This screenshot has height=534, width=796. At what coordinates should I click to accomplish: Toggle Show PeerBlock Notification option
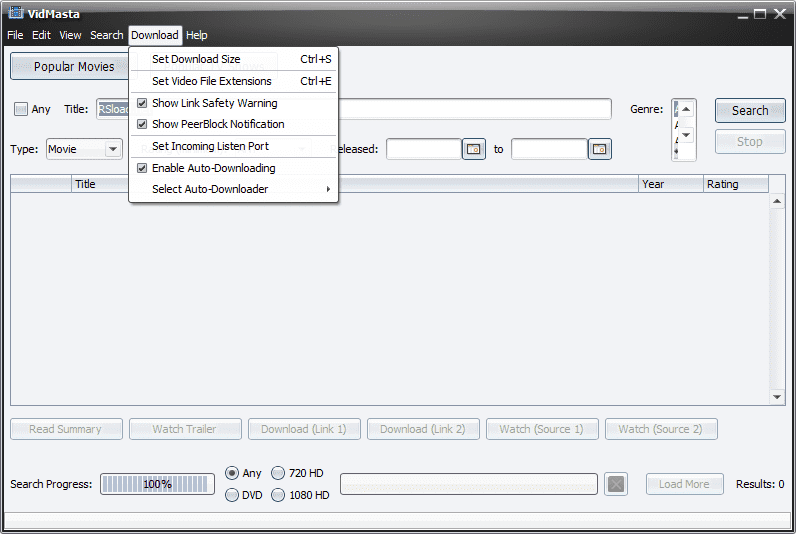(142, 124)
